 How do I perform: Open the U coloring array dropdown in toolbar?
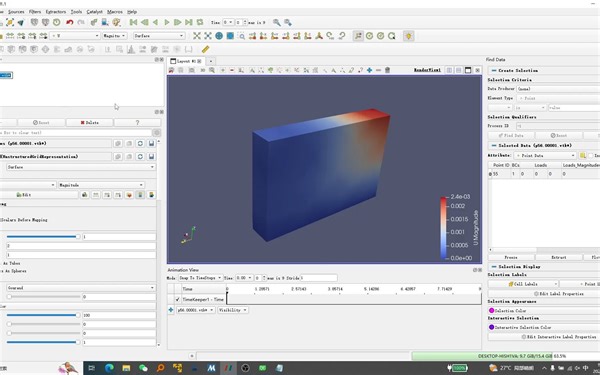pos(75,36)
